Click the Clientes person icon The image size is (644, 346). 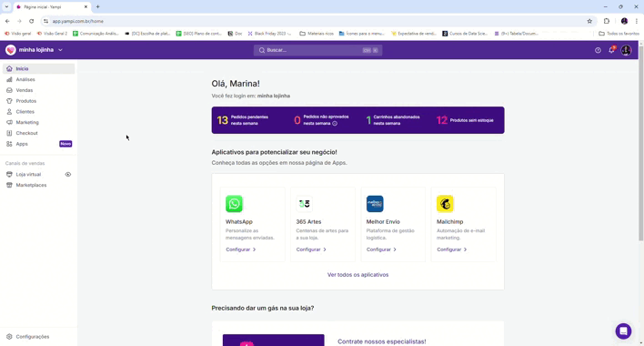(x=9, y=111)
